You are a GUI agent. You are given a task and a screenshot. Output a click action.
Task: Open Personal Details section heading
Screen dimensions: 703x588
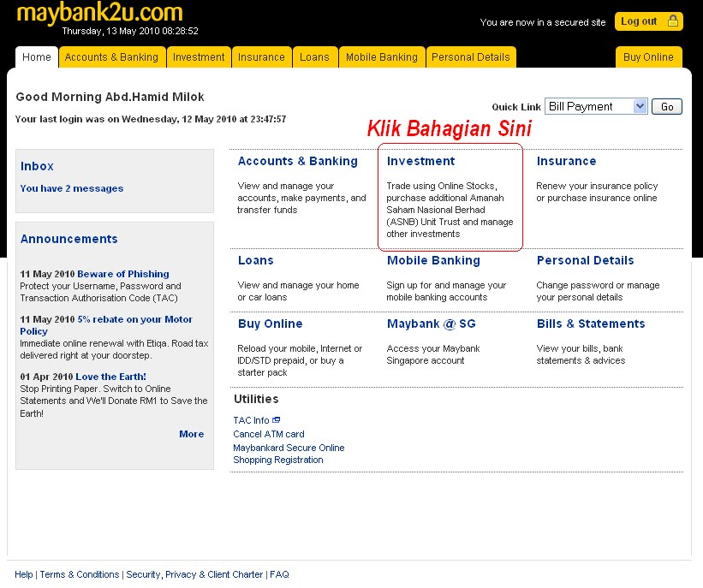tap(586, 260)
